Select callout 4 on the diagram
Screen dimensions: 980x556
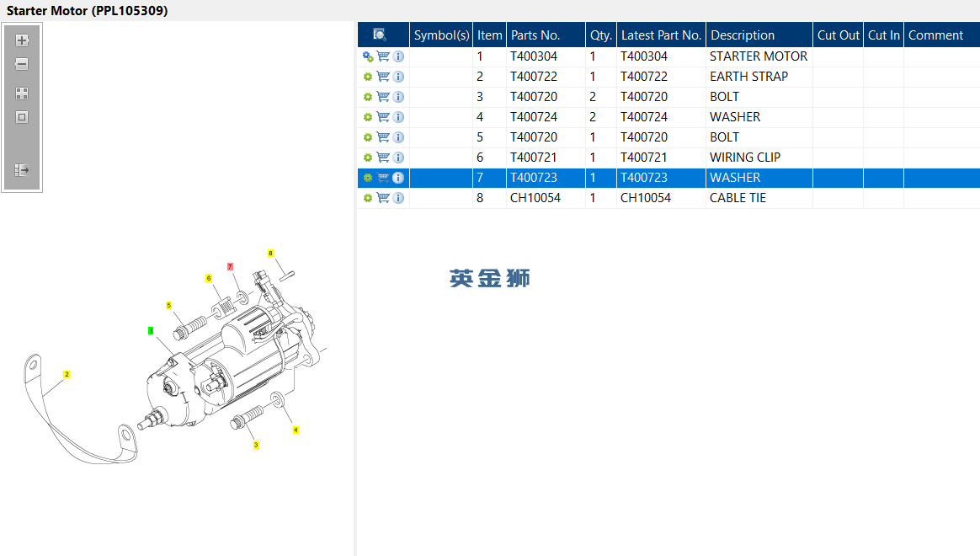(x=296, y=430)
